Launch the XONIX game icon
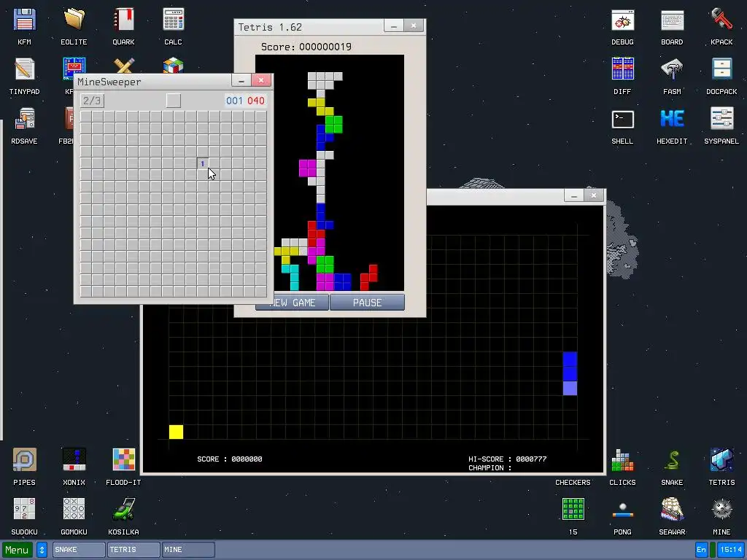The image size is (747, 560). point(74,467)
